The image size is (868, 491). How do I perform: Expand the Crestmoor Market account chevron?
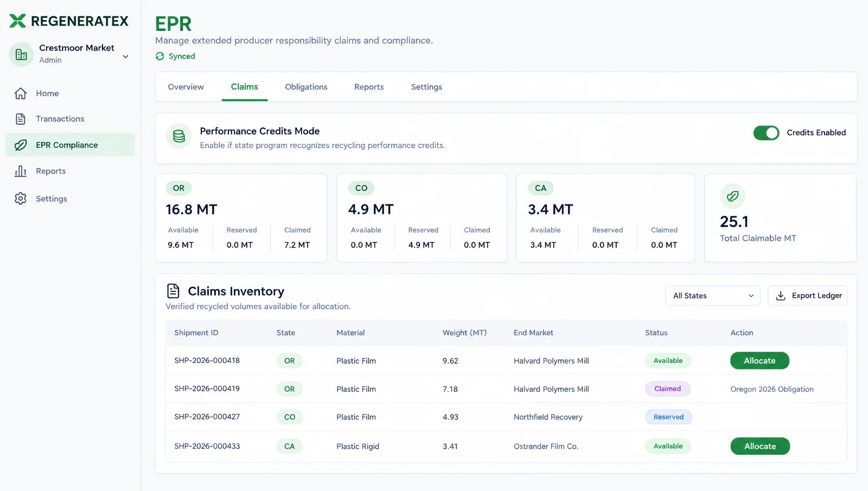[x=126, y=56]
